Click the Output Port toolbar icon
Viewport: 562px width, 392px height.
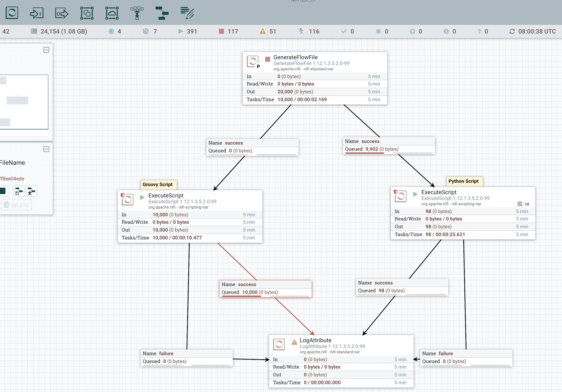point(62,13)
